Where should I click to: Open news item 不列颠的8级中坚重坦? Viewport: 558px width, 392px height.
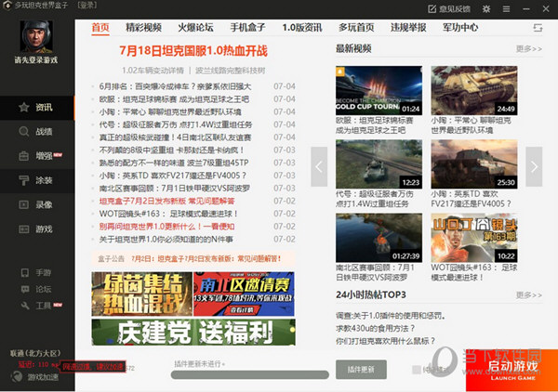pyautogui.click(x=172, y=150)
